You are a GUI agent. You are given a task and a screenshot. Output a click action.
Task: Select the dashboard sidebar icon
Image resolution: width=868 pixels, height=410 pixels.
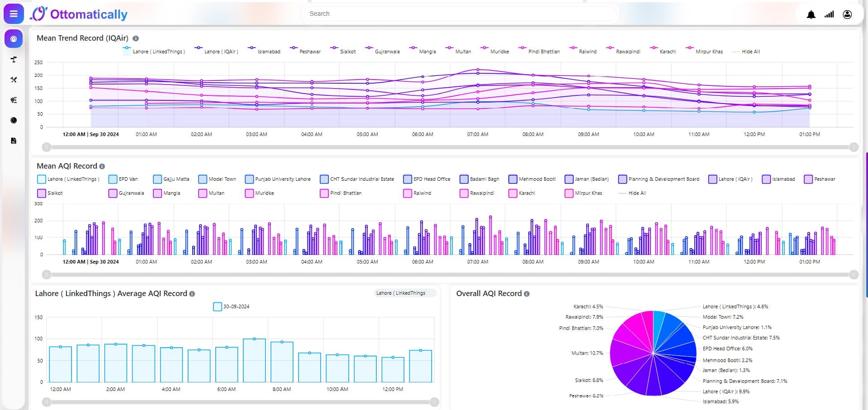14,39
